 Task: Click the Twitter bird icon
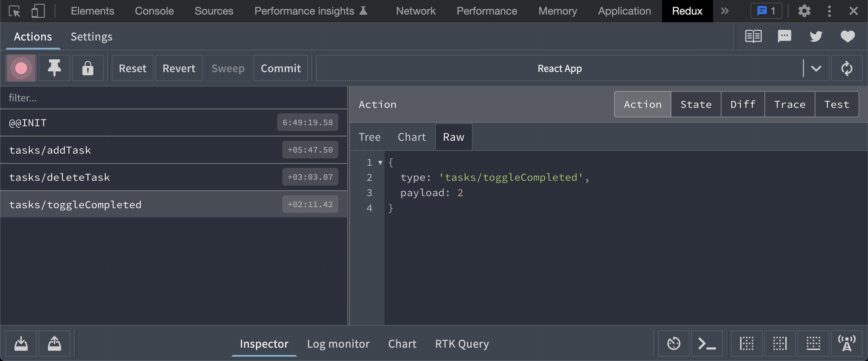pos(816,36)
